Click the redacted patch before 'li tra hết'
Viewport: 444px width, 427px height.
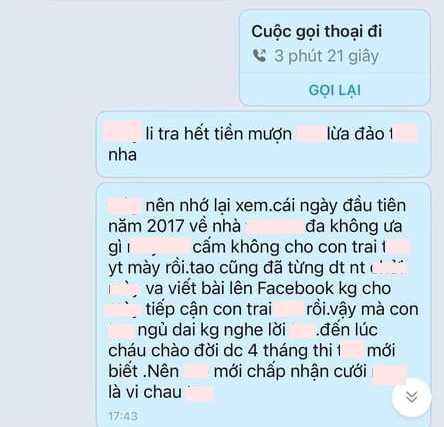coord(123,132)
